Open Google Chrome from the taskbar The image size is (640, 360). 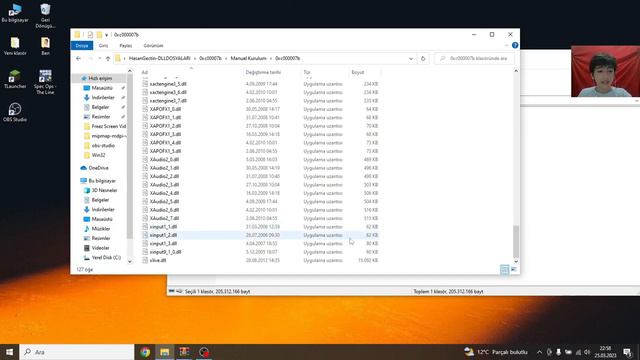145,352
